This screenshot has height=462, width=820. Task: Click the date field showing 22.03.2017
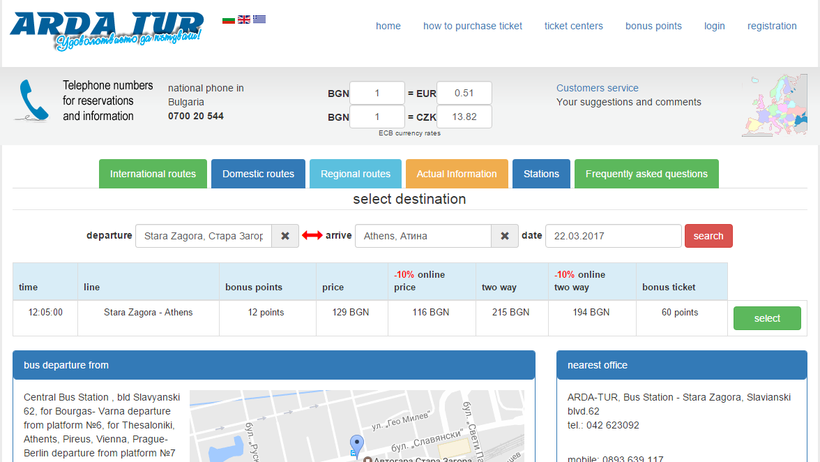[612, 236]
